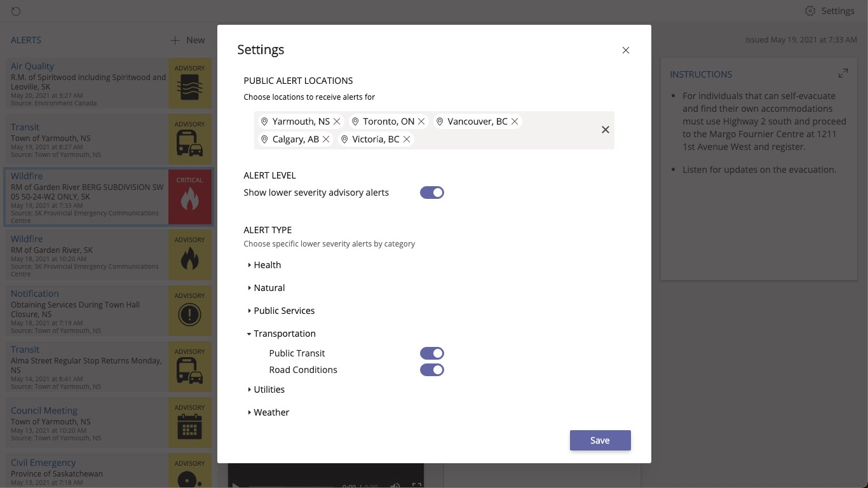Turn off Road Conditions alerts toggle
Viewport: 868px width, 488px height.
point(432,370)
